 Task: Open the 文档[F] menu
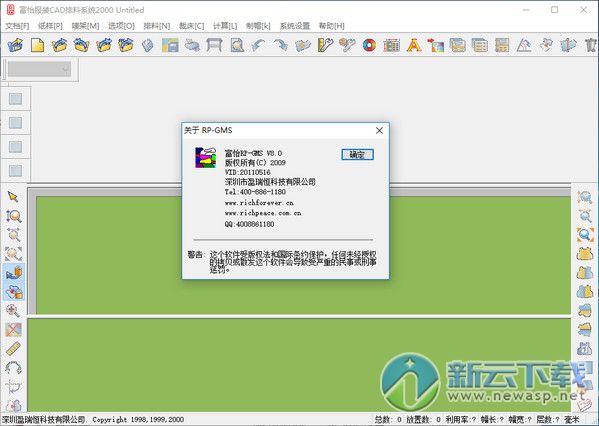point(17,26)
